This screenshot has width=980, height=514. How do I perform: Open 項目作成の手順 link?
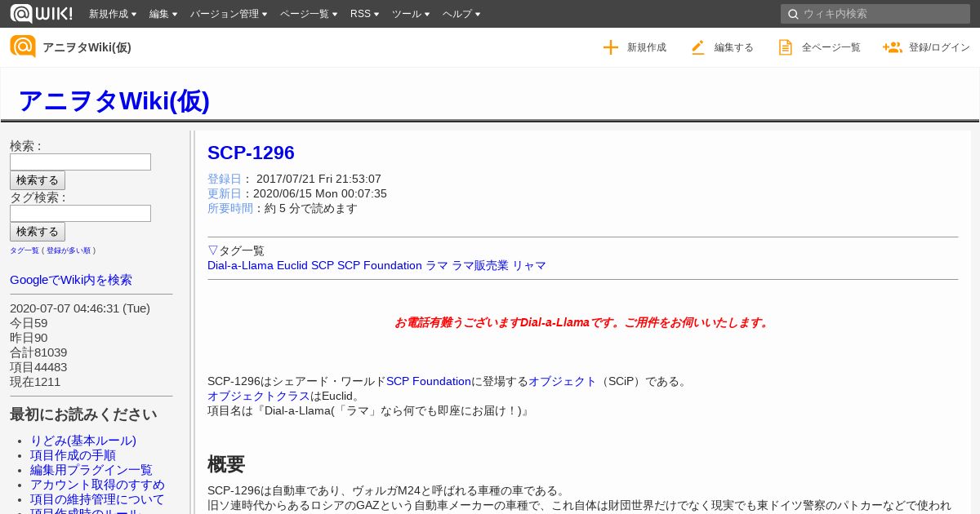[73, 455]
